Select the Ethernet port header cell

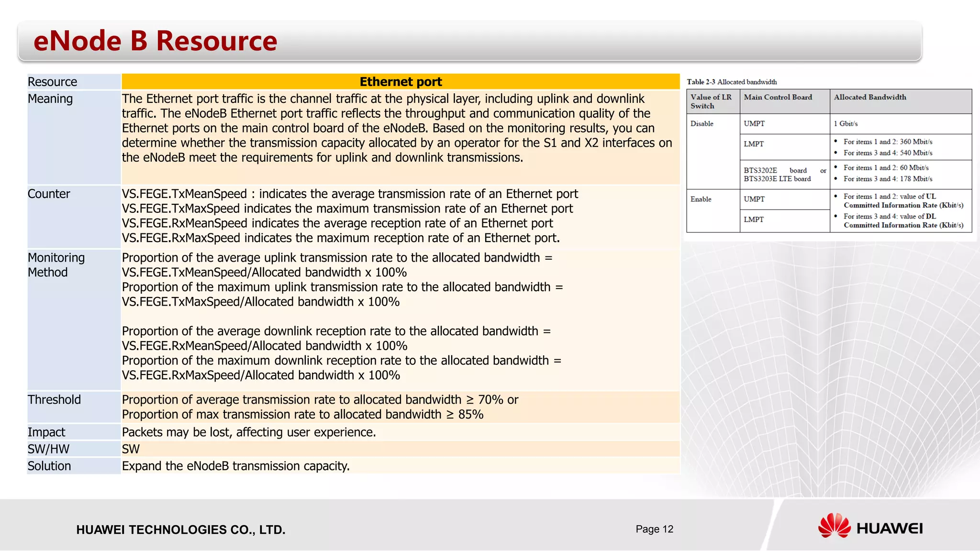(401, 82)
